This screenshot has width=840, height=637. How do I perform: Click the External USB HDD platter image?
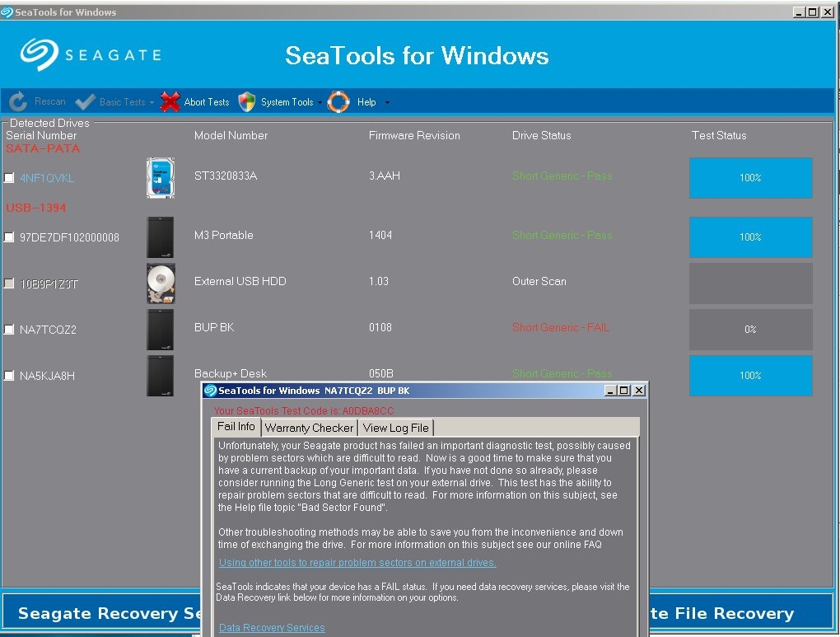(161, 283)
